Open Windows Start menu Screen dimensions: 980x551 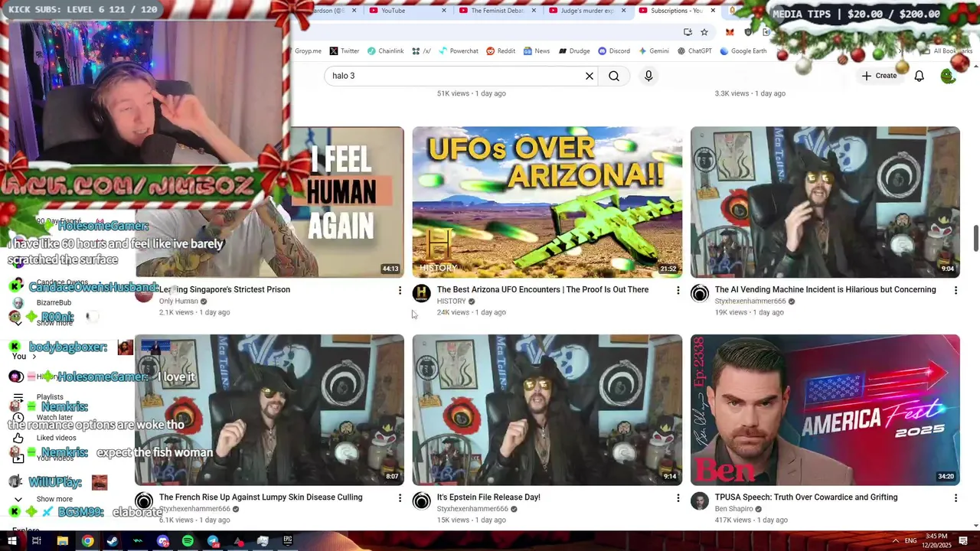click(12, 541)
